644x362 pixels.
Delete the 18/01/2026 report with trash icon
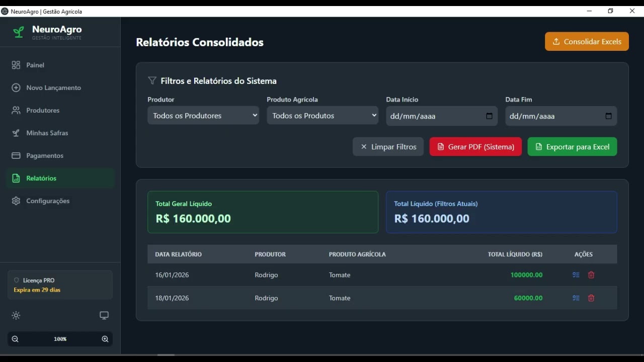click(x=591, y=298)
